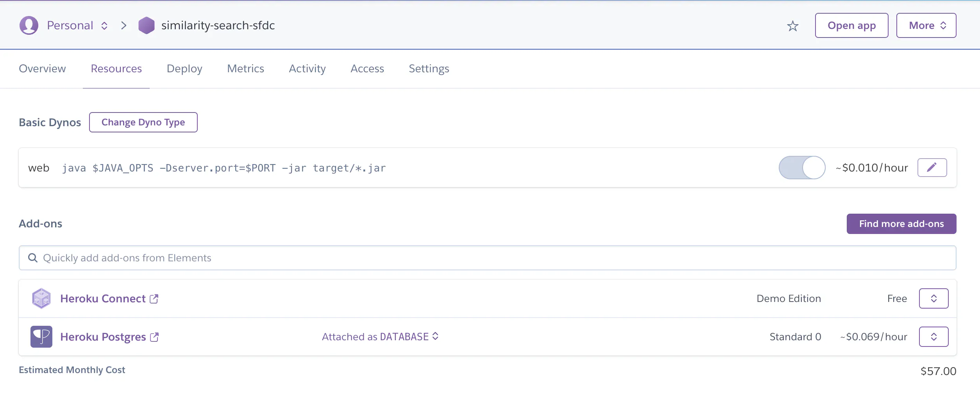The width and height of the screenshot is (980, 400).
Task: Toggle the web dyno on/off switch
Action: coord(802,168)
